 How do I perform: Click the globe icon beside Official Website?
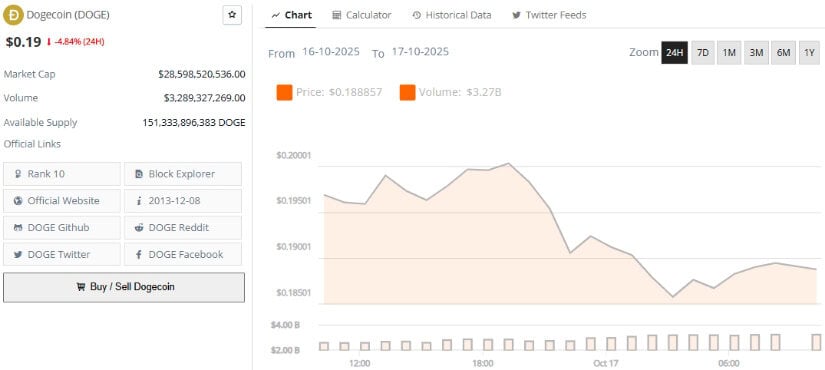[x=18, y=201]
